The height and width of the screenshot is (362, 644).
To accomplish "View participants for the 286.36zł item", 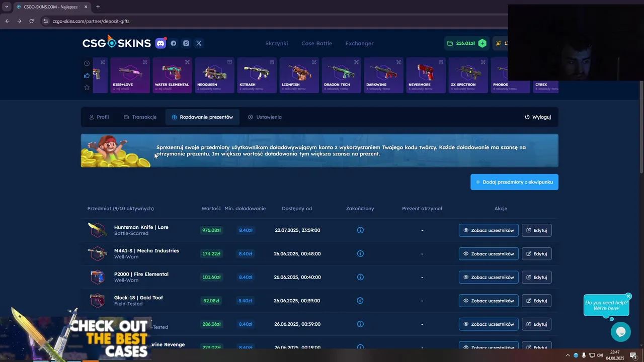I will tap(489, 324).
